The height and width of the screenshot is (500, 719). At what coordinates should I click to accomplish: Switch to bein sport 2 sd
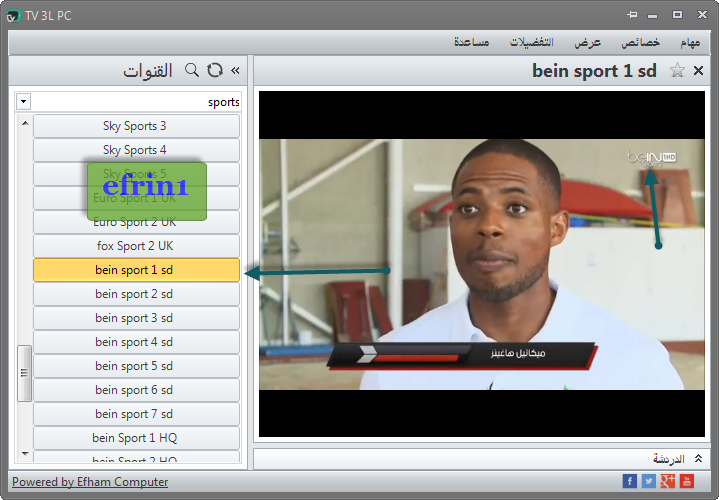pyautogui.click(x=136, y=294)
